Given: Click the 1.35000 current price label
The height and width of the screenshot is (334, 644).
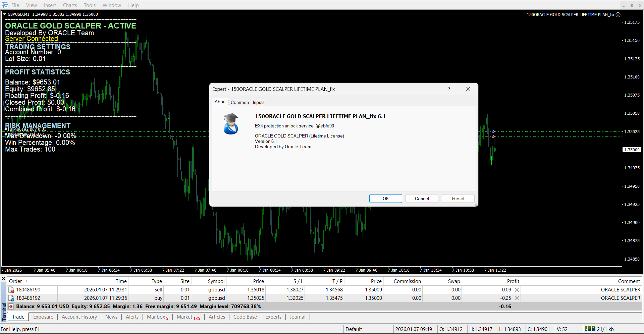Looking at the screenshot, I should tap(632, 150).
